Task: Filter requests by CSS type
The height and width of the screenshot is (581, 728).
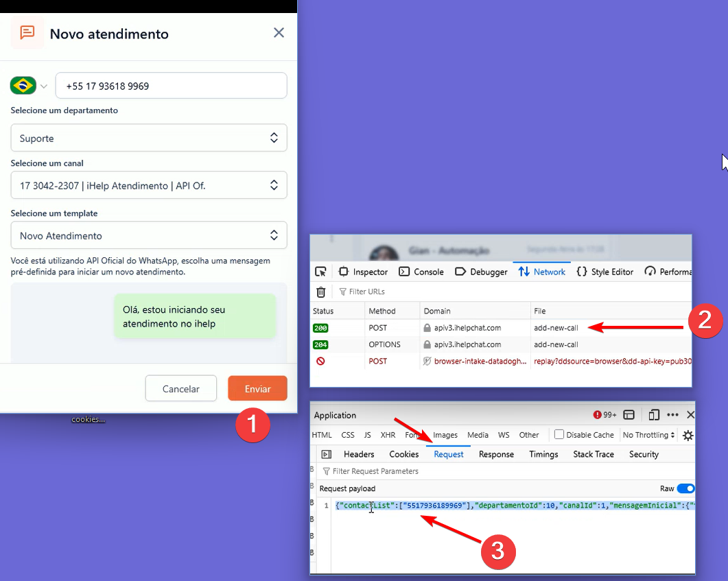Action: coord(348,435)
